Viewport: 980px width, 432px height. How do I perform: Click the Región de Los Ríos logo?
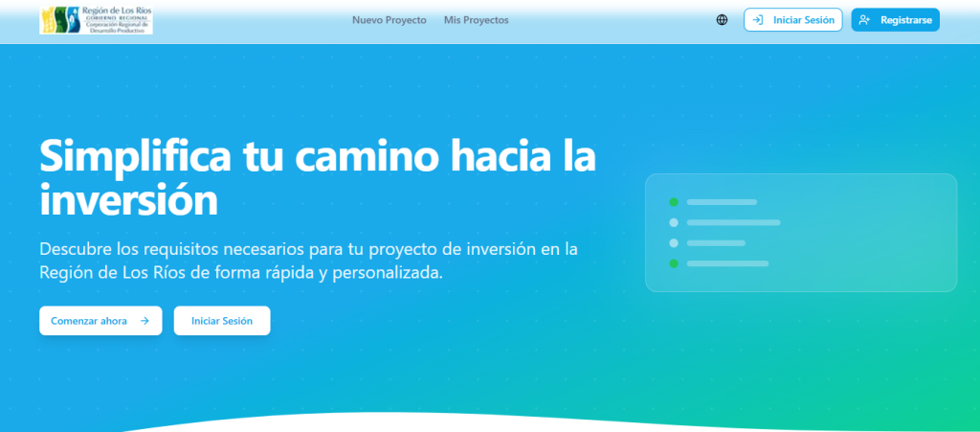96,20
